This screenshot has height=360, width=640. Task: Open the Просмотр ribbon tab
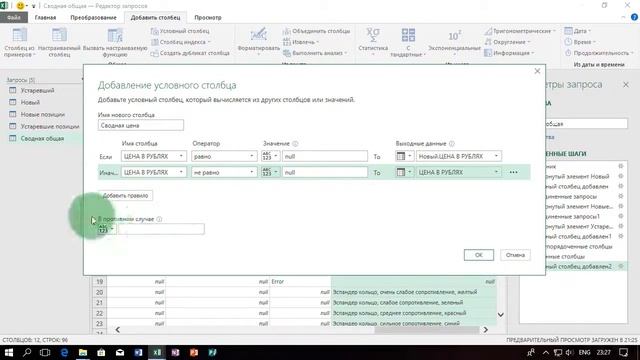tap(208, 18)
